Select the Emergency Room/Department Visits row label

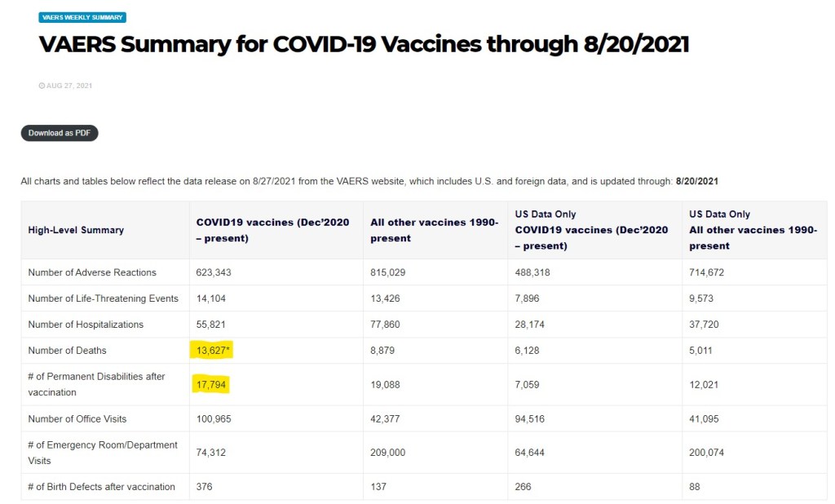coord(103,453)
